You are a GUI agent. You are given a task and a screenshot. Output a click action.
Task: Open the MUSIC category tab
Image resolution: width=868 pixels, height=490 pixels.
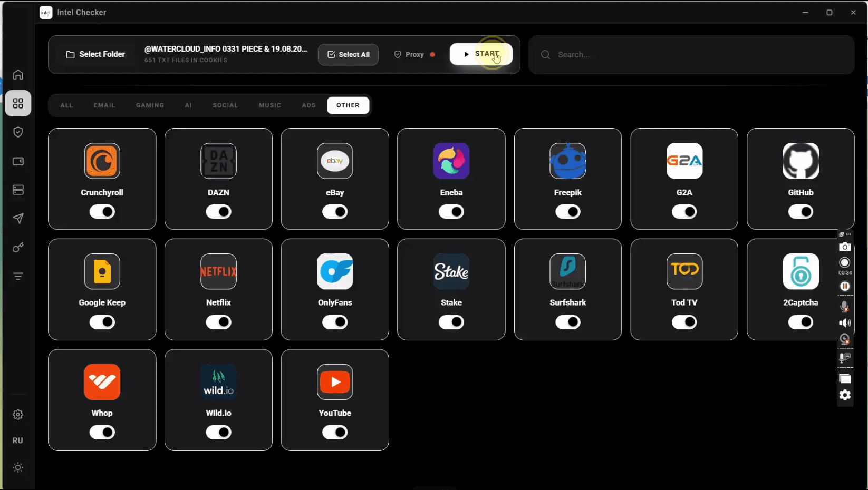pos(270,105)
